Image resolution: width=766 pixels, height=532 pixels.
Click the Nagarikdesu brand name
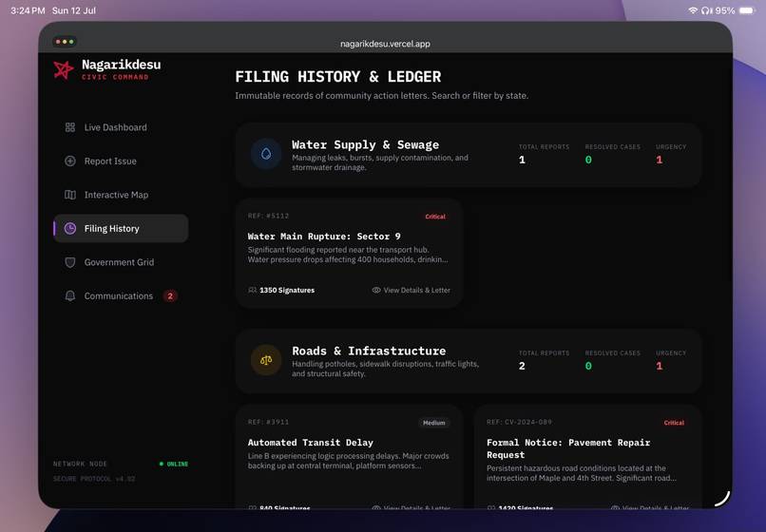[x=121, y=65]
